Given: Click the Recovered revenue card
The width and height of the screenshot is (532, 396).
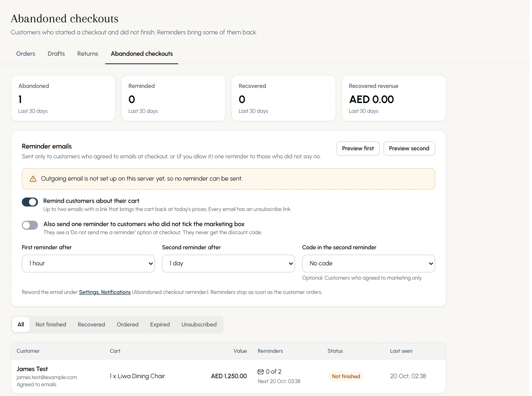Looking at the screenshot, I should [x=394, y=98].
